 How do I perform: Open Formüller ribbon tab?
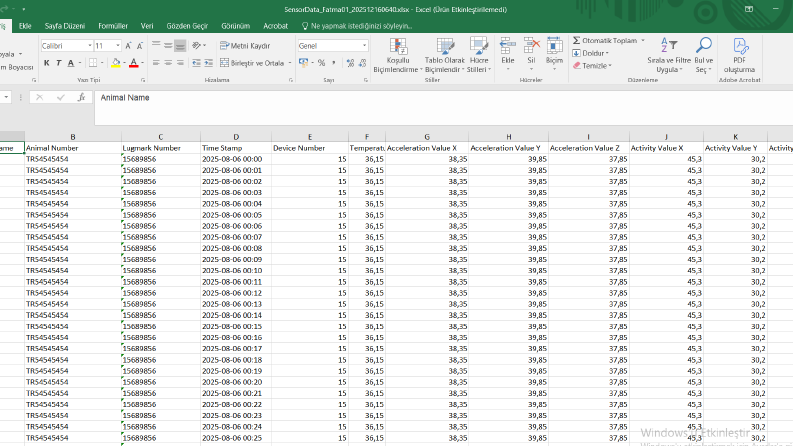click(x=113, y=26)
